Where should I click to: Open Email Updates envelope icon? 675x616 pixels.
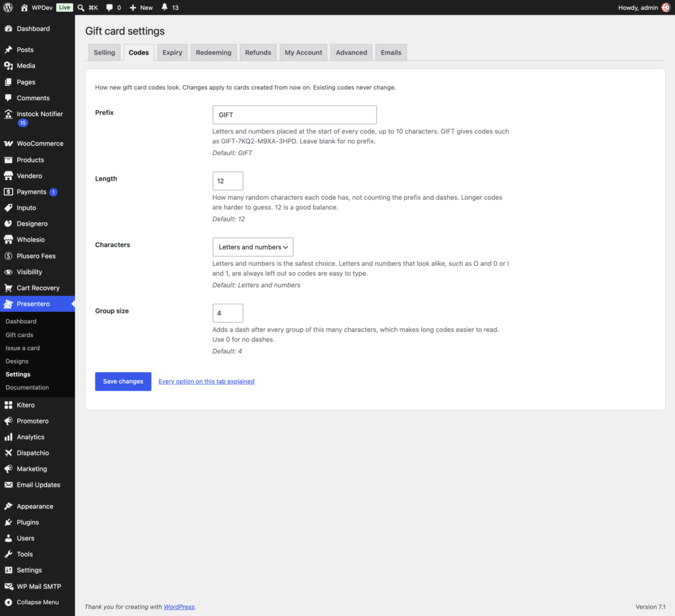coord(8,485)
